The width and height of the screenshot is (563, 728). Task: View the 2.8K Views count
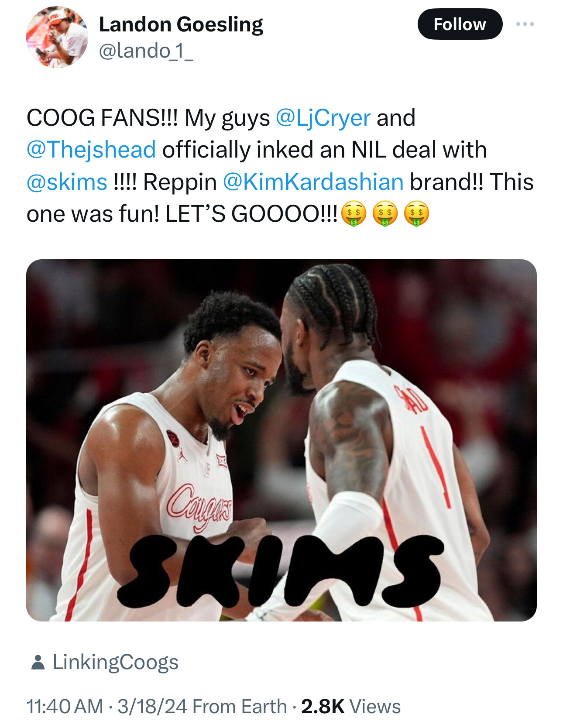[351, 707]
